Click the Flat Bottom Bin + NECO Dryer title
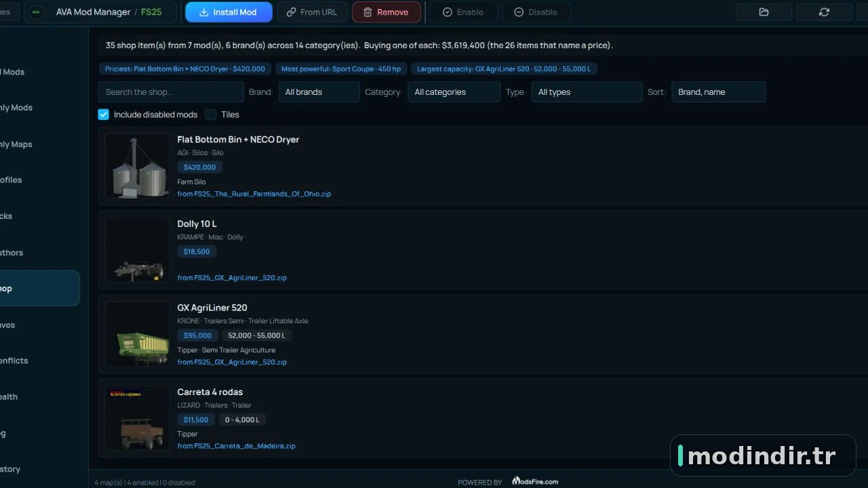Image resolution: width=868 pixels, height=488 pixels. tap(238, 140)
